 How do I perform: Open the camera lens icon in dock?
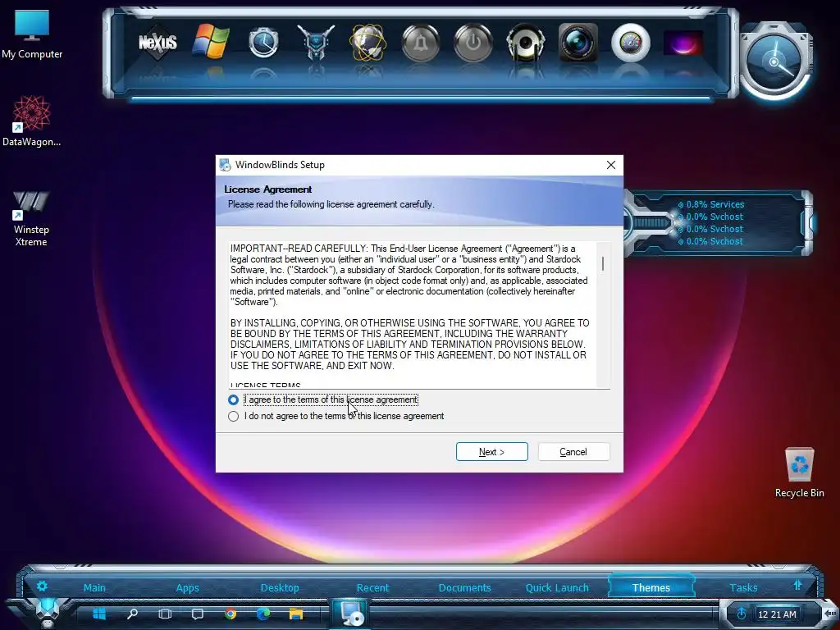[x=577, y=42]
